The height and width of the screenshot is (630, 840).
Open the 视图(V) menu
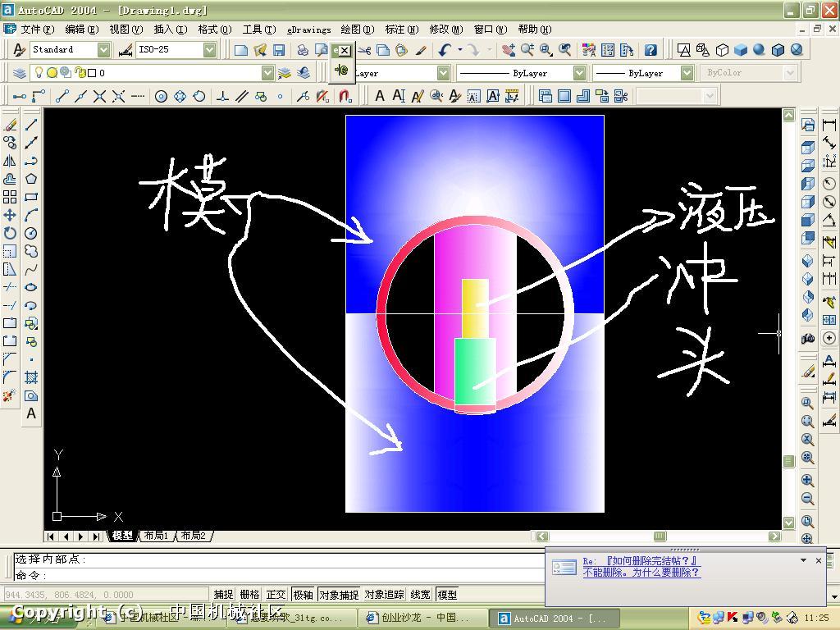[x=126, y=30]
